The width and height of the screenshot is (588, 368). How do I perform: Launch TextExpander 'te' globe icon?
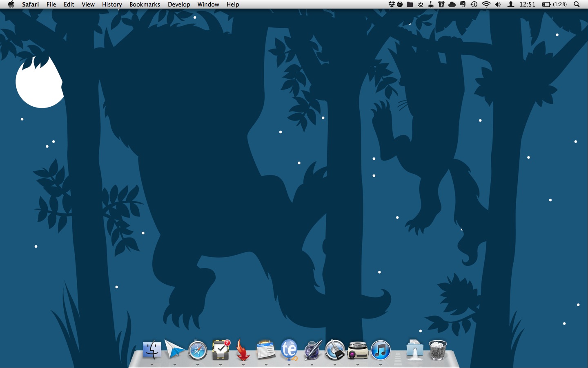point(289,350)
